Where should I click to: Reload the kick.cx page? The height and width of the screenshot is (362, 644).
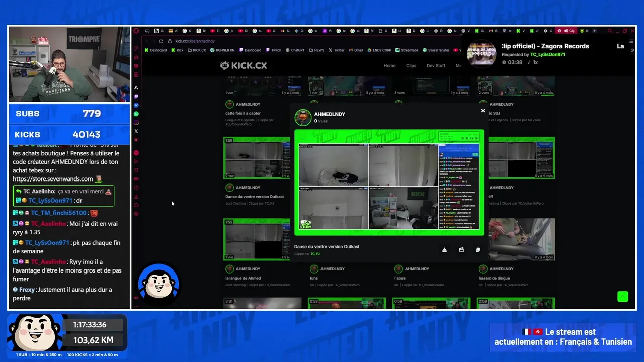pyautogui.click(x=161, y=41)
